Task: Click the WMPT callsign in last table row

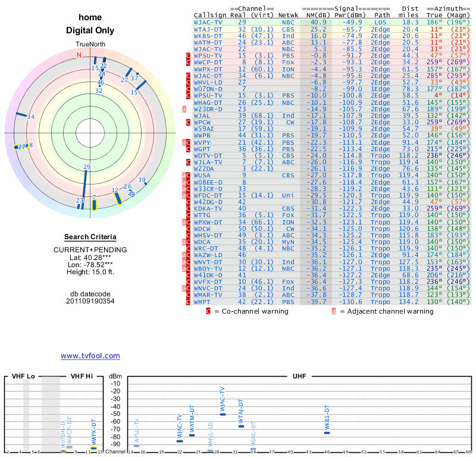Action: (x=202, y=302)
